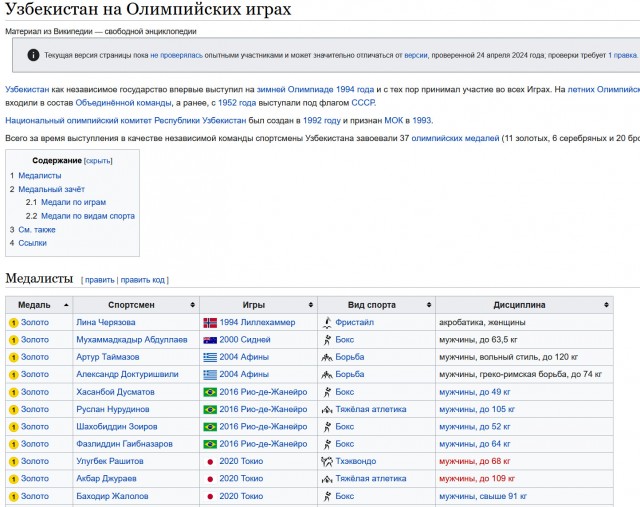Click Greece flag icon in Александр Доктуришвили row

point(210,374)
